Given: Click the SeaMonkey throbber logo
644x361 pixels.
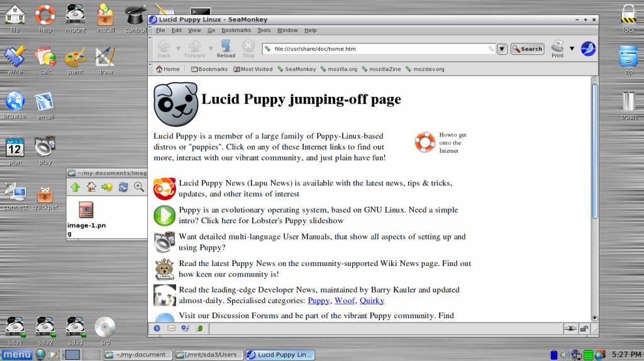Looking at the screenshot, I should (588, 49).
